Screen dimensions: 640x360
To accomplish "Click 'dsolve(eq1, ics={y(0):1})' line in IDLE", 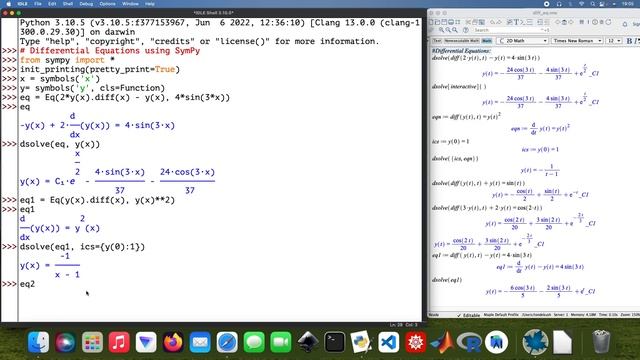I will tap(82, 247).
